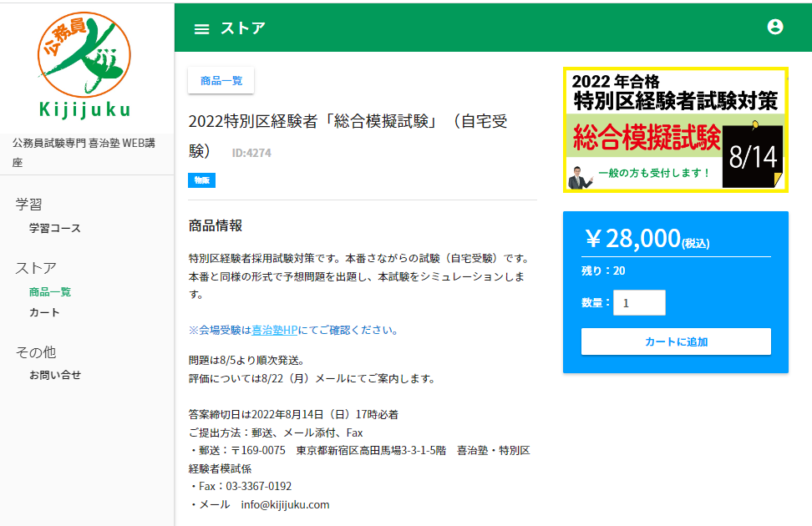Click the ID:4274 text
812x526 pixels.
tap(251, 153)
